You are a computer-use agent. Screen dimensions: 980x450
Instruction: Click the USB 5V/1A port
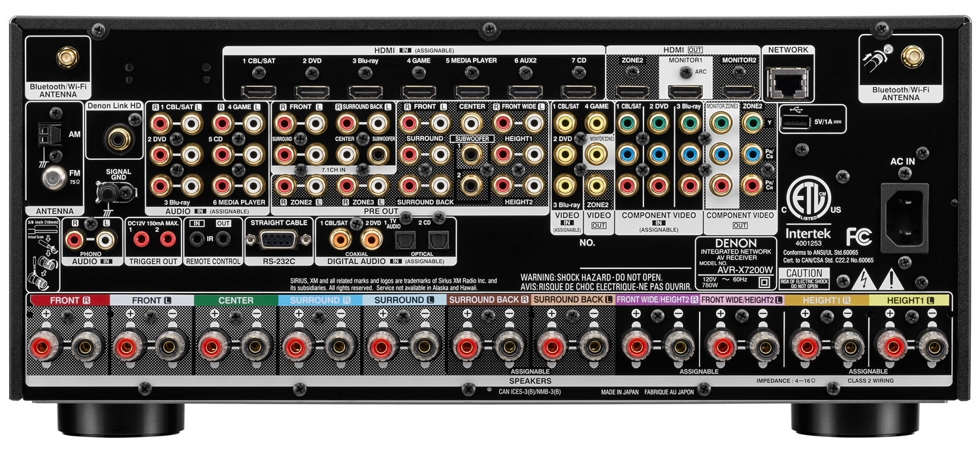pos(792,121)
